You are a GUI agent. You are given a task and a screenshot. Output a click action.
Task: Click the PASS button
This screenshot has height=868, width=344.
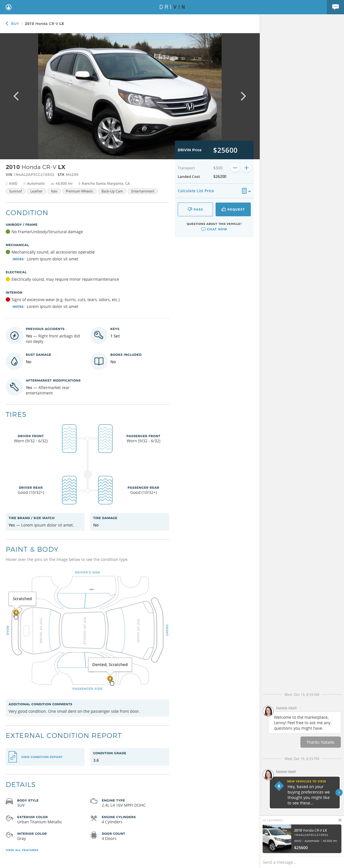(195, 209)
